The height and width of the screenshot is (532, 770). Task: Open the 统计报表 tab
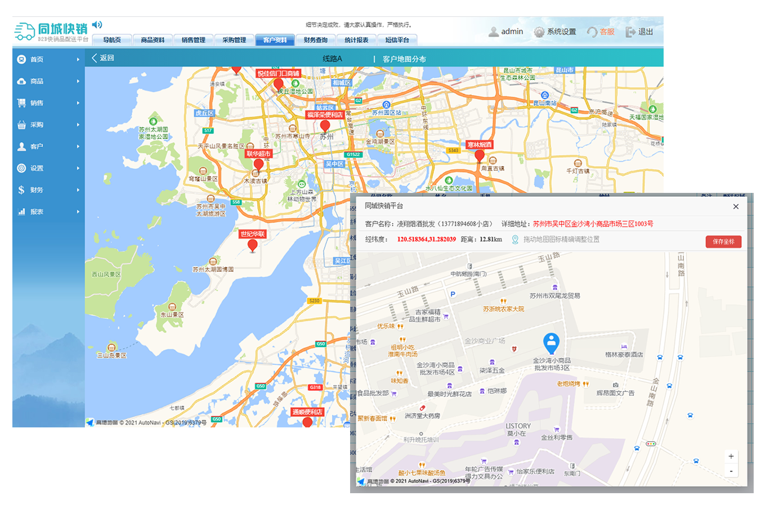click(x=356, y=40)
